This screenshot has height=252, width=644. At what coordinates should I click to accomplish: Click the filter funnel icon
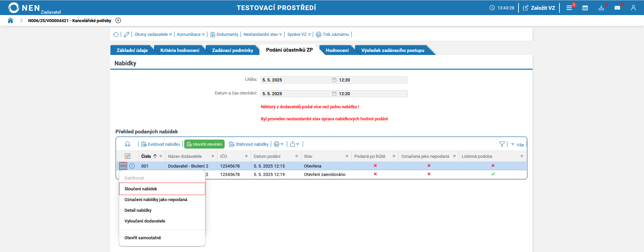(502, 144)
